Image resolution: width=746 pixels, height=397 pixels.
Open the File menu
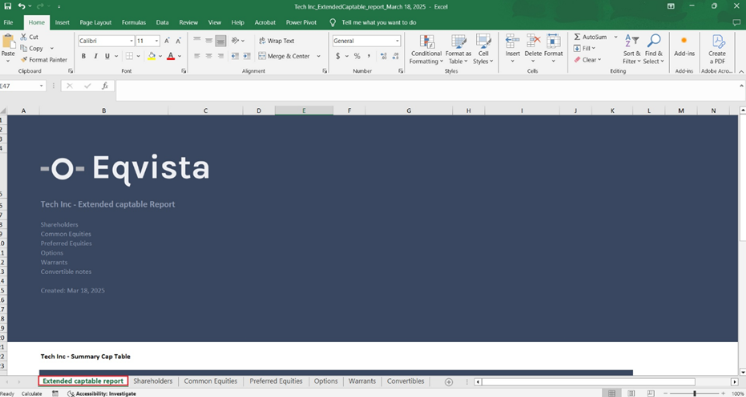pos(8,22)
